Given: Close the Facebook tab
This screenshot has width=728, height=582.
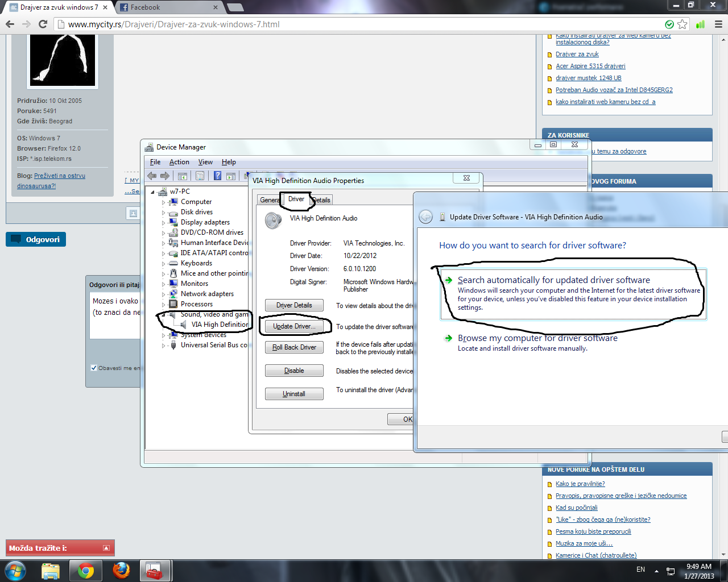Looking at the screenshot, I should (216, 7).
